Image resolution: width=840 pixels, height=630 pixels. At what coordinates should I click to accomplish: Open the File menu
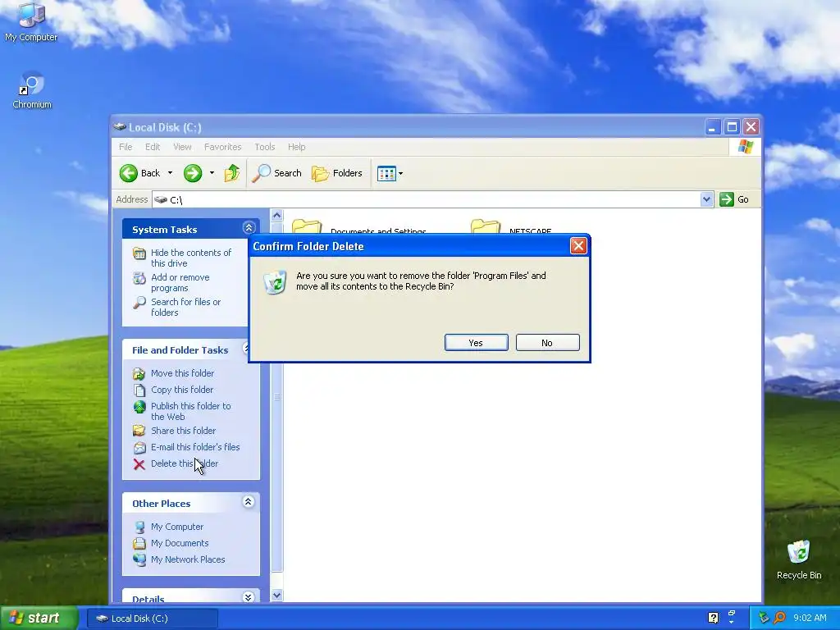click(126, 147)
